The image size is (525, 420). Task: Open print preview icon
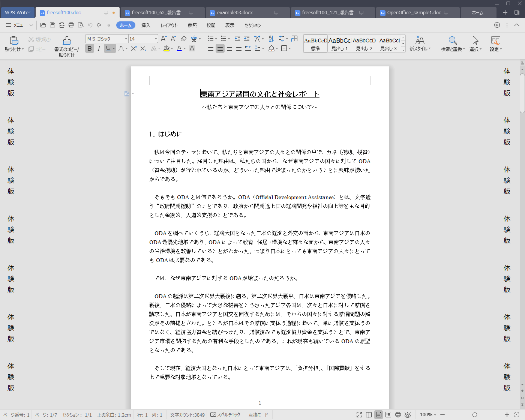click(x=81, y=25)
